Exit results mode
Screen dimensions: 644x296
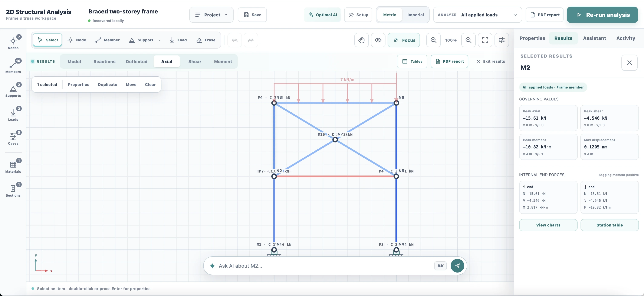[490, 61]
